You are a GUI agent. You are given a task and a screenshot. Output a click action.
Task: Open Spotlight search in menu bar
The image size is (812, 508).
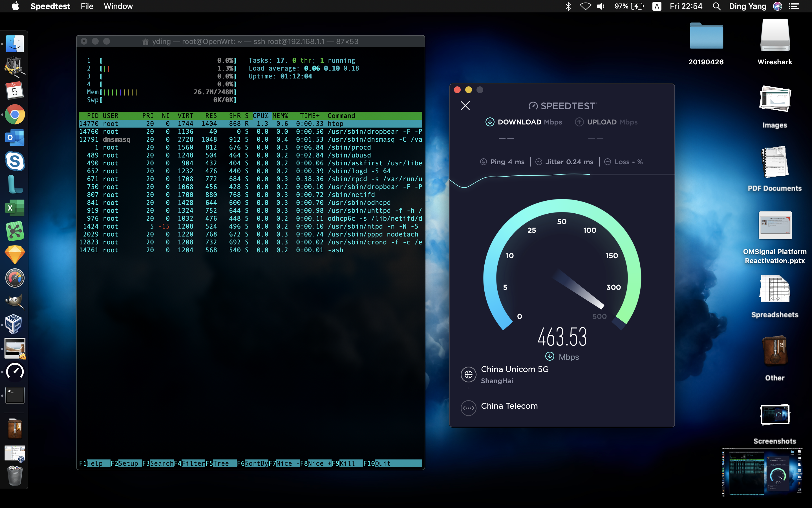(716, 6)
